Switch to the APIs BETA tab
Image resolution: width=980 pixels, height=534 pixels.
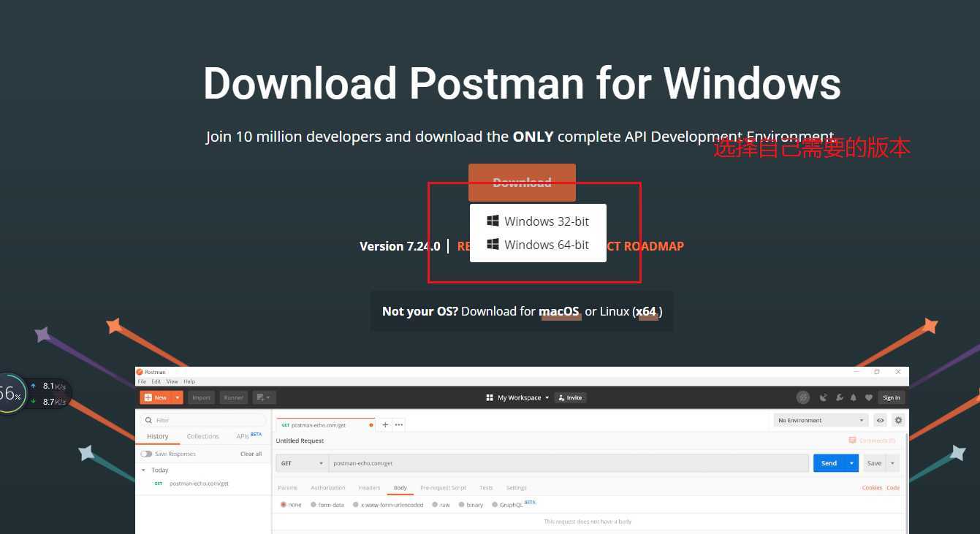point(248,435)
